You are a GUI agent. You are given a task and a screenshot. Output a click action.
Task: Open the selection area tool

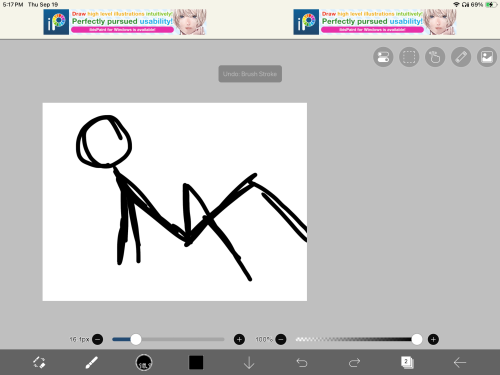click(409, 57)
